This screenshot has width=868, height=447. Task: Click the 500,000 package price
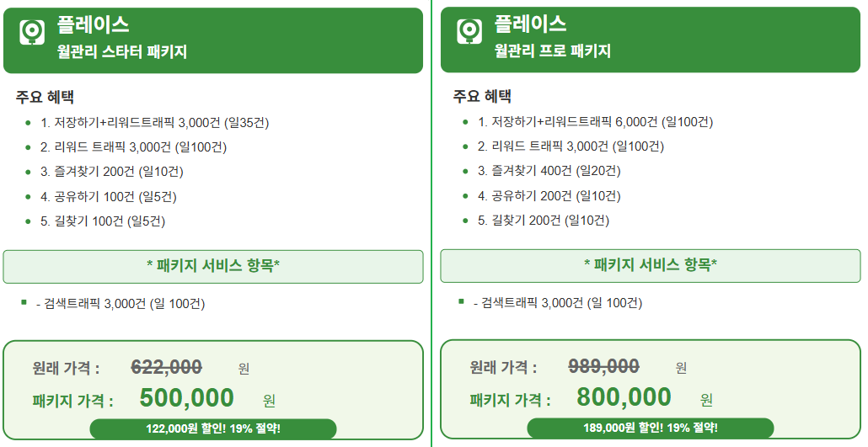click(187, 398)
